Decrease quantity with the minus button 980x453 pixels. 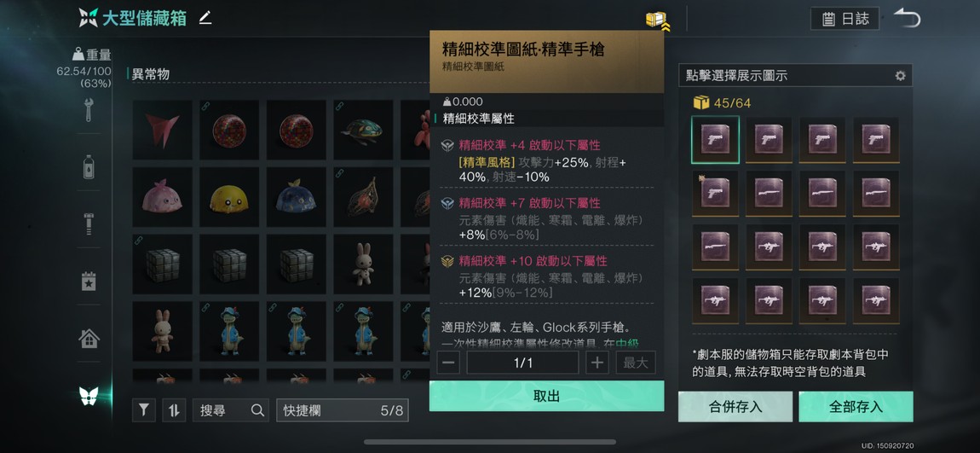pyautogui.click(x=448, y=363)
